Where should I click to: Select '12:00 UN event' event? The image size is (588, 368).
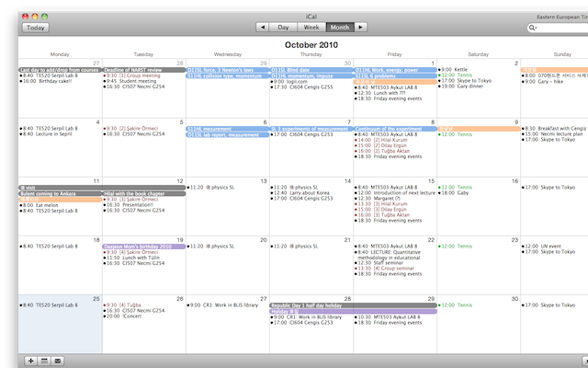542,247
